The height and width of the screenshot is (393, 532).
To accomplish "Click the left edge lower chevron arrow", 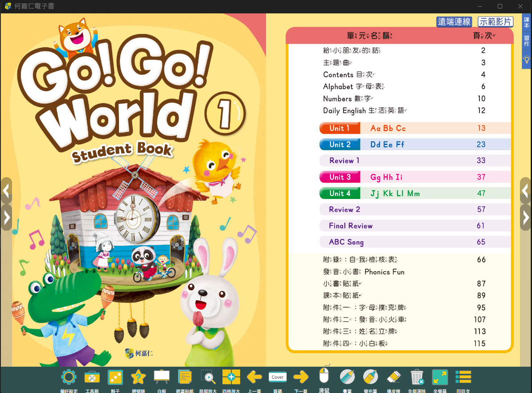I will [x=6, y=217].
